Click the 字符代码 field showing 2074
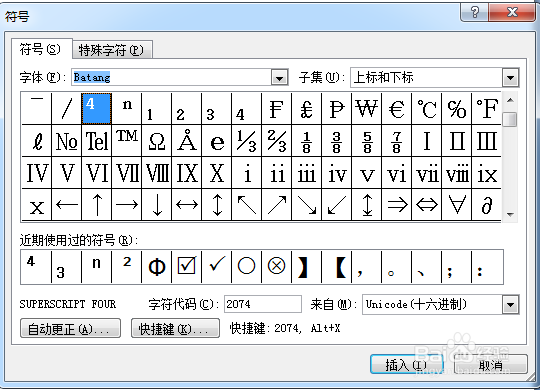 pos(263,304)
